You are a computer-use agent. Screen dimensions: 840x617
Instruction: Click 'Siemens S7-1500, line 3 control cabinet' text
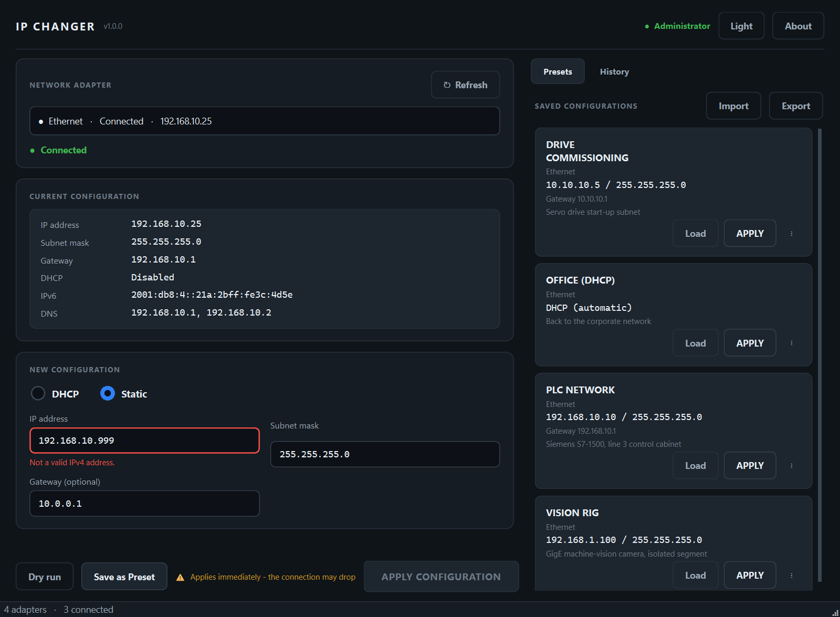tap(614, 444)
